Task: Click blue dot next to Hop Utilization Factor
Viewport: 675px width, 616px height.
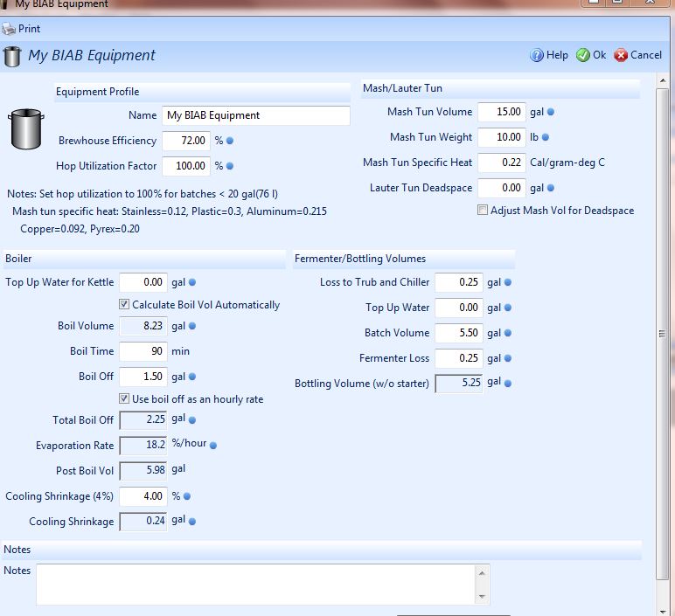Action: click(x=230, y=166)
